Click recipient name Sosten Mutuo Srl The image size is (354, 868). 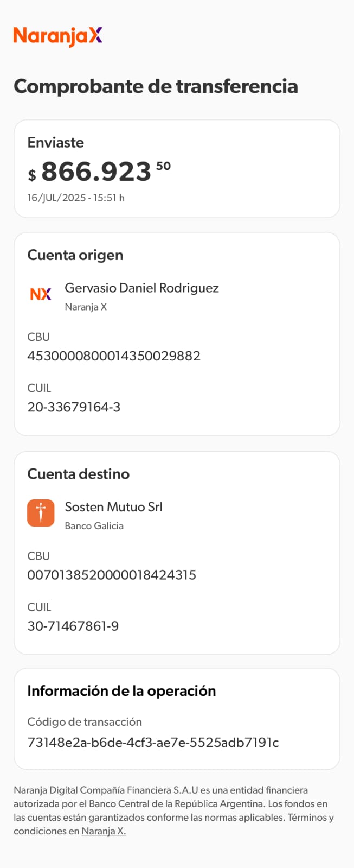[x=113, y=507]
